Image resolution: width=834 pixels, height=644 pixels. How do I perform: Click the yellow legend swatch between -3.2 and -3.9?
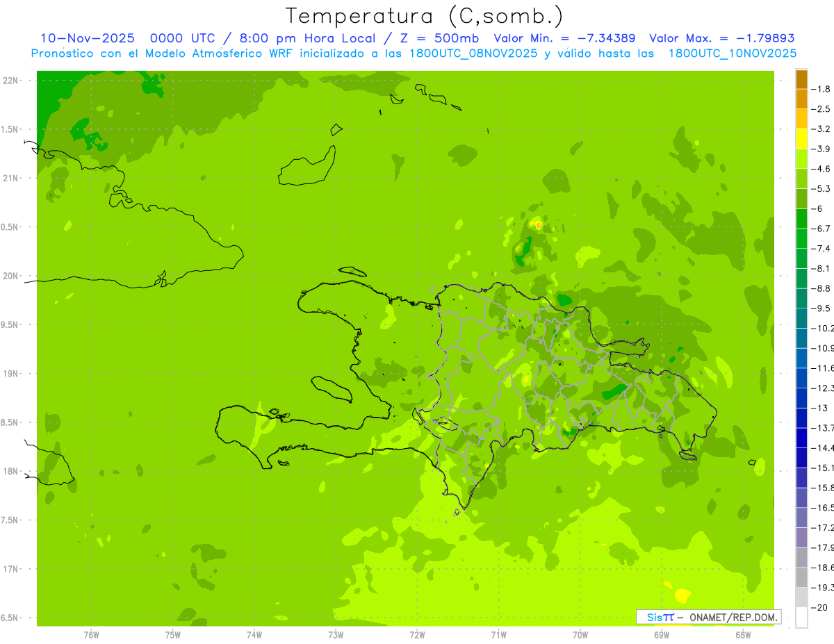[801, 139]
